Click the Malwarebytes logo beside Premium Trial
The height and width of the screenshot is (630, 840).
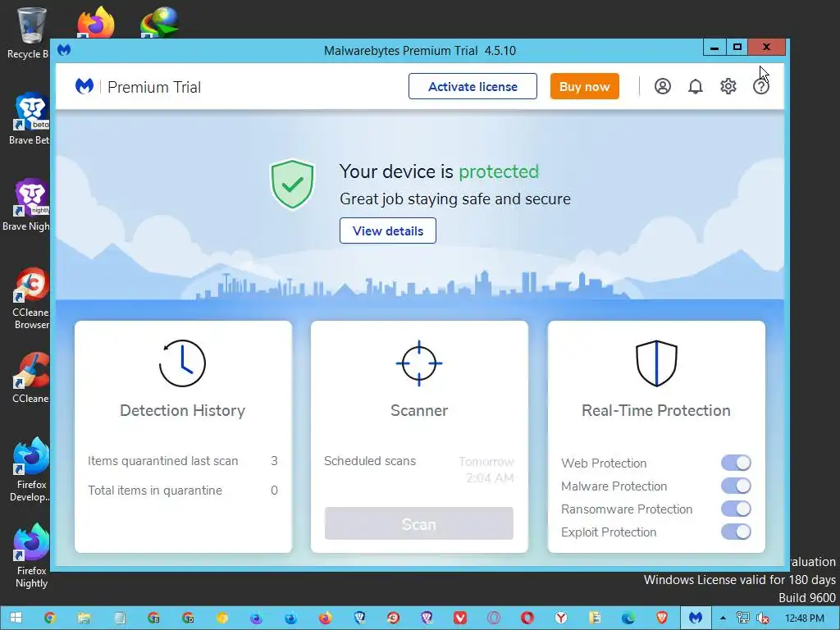click(84, 86)
